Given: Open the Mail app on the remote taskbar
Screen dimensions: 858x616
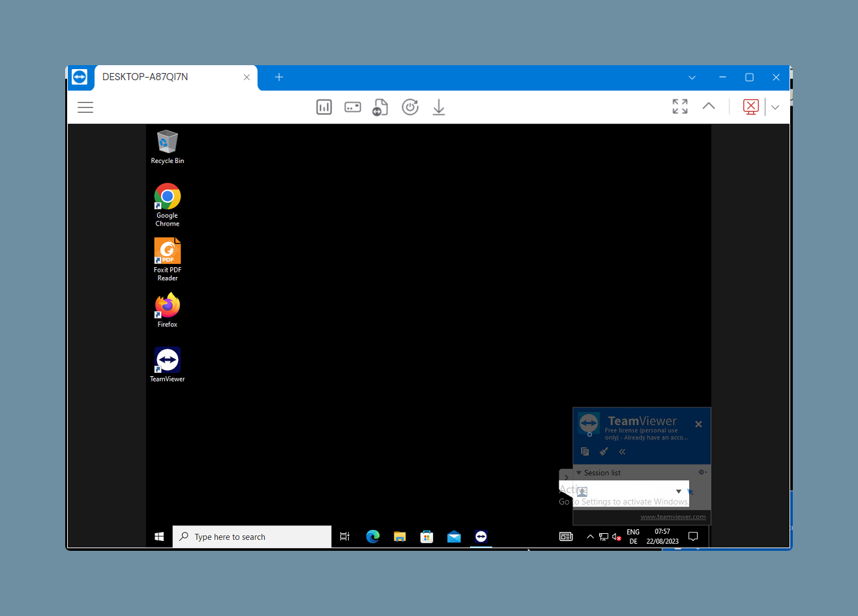Looking at the screenshot, I should [x=454, y=536].
